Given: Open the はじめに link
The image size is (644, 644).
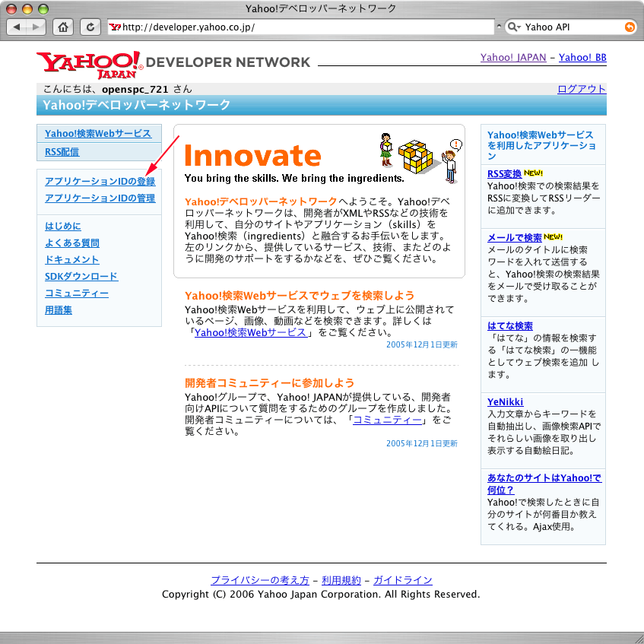Looking at the screenshot, I should click(63, 227).
